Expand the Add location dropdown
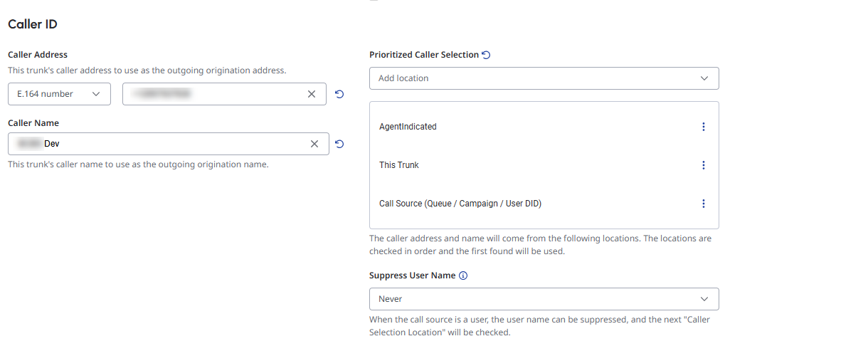 point(544,78)
